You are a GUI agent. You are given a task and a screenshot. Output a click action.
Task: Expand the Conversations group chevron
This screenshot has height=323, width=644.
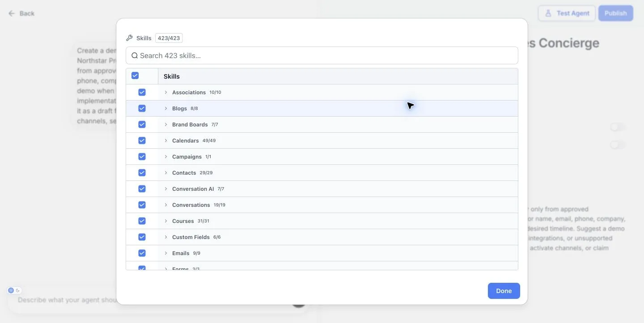point(166,205)
